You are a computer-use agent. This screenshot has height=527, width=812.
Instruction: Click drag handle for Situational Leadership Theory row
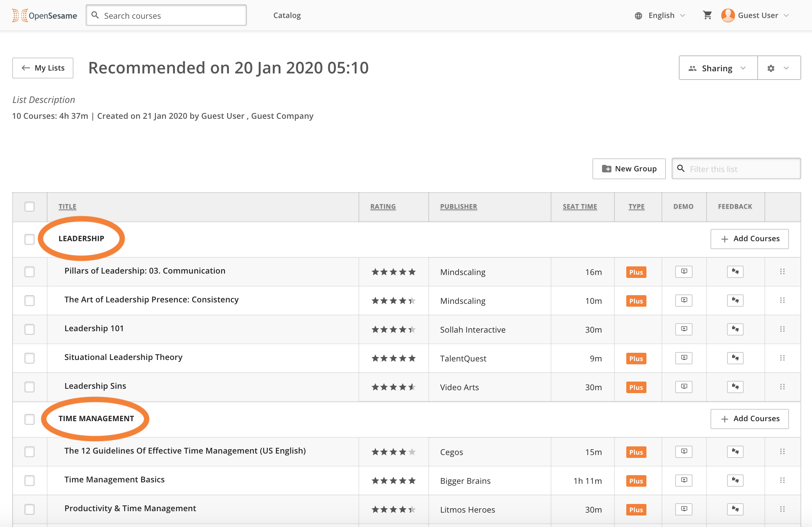[x=782, y=358]
